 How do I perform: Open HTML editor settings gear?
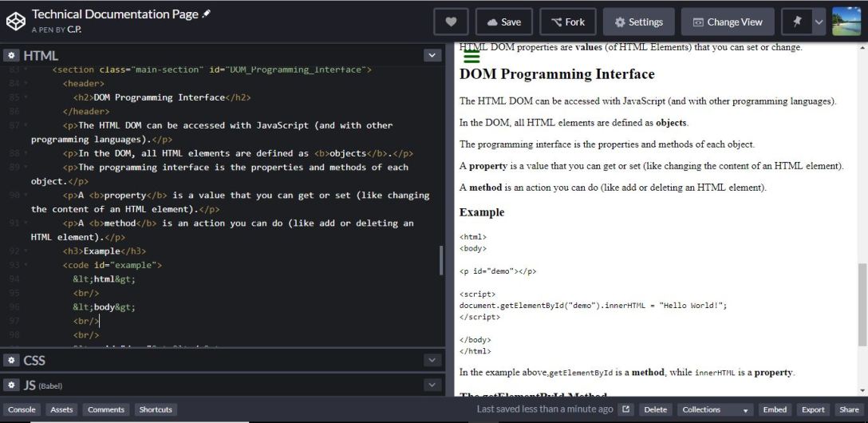12,56
